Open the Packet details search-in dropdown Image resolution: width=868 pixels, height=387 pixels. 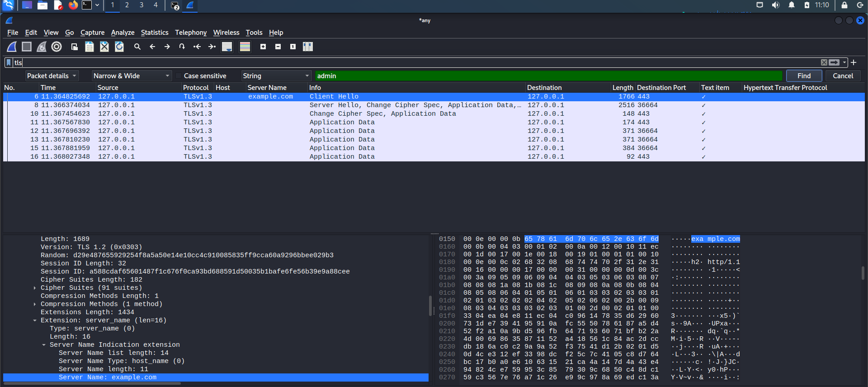[x=52, y=76]
